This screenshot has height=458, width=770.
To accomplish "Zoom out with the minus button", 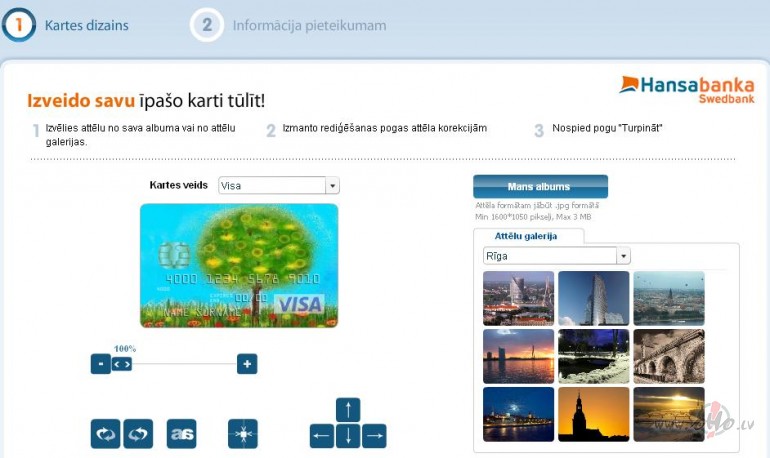I will [x=101, y=364].
